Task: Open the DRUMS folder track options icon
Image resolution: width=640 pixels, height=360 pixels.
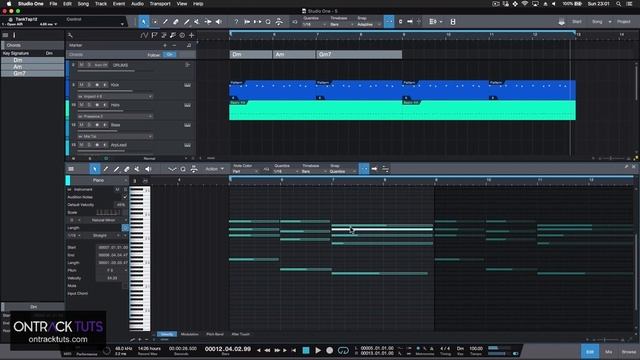Action: click(187, 65)
